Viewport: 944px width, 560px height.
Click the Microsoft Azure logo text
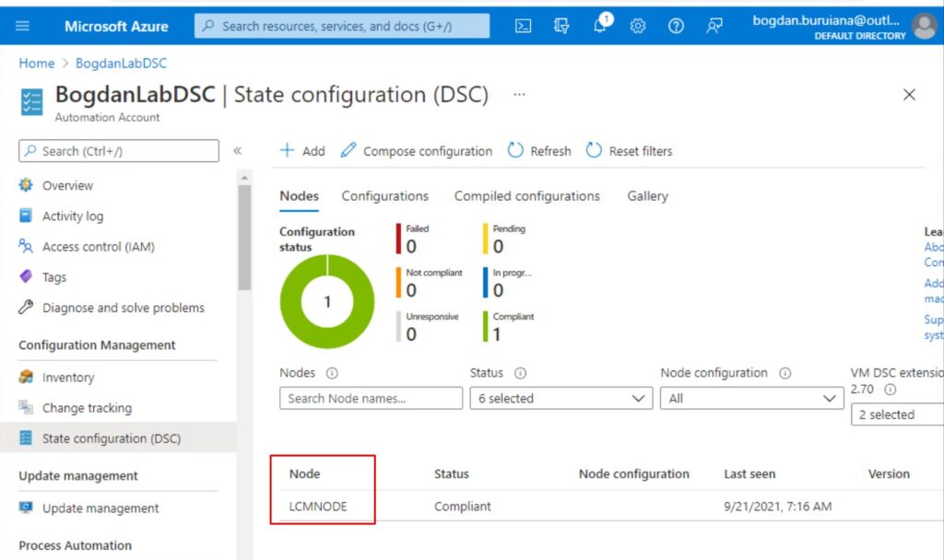pyautogui.click(x=116, y=27)
